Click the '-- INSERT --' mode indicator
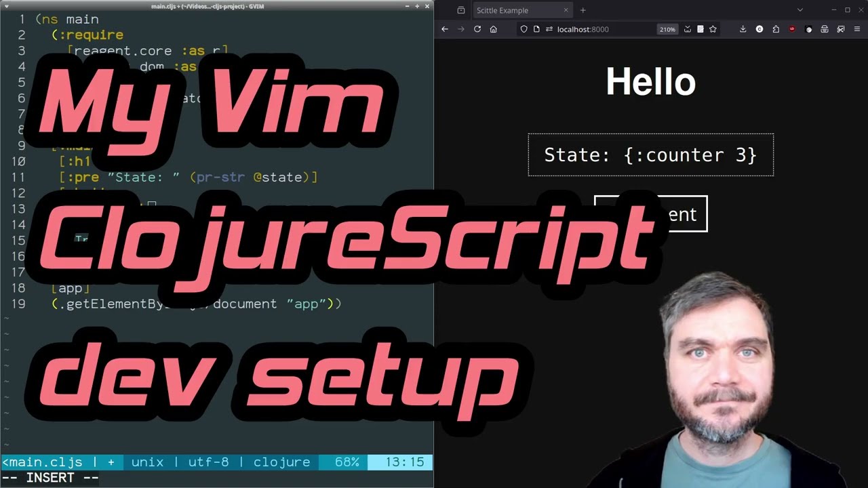Screen dimensions: 868x488 click(51, 478)
